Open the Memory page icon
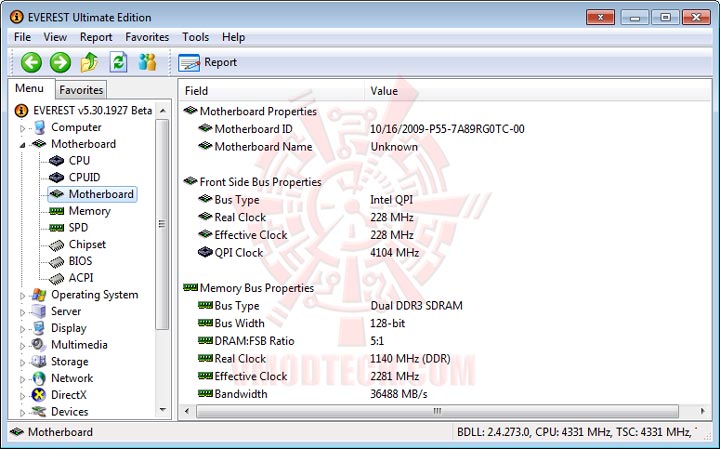This screenshot has width=720, height=449. click(x=56, y=211)
